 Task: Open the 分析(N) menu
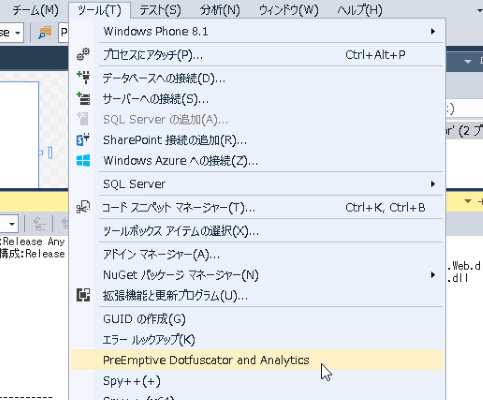click(x=220, y=10)
